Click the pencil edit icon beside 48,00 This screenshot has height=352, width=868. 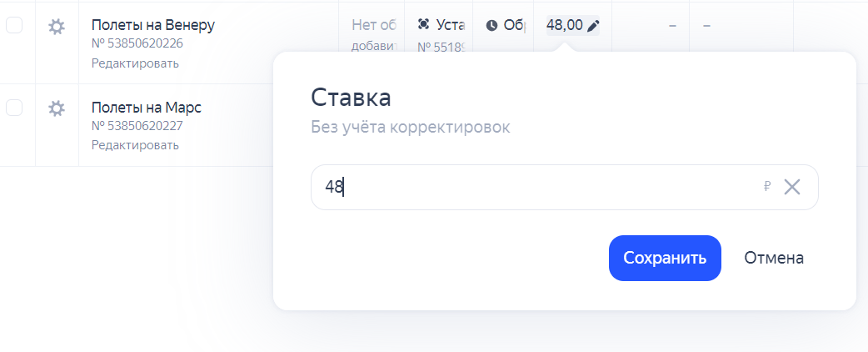pos(593,26)
